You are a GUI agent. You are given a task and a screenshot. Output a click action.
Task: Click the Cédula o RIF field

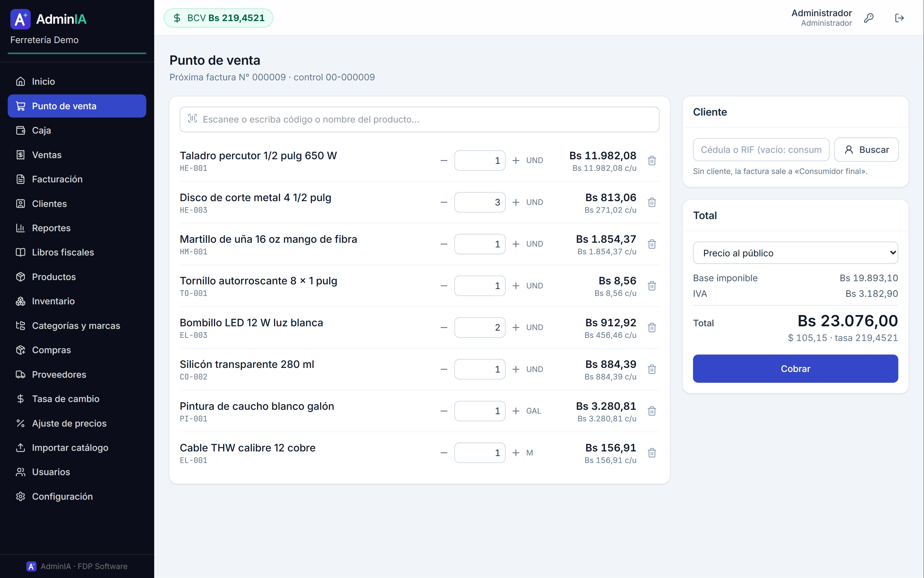pyautogui.click(x=761, y=149)
